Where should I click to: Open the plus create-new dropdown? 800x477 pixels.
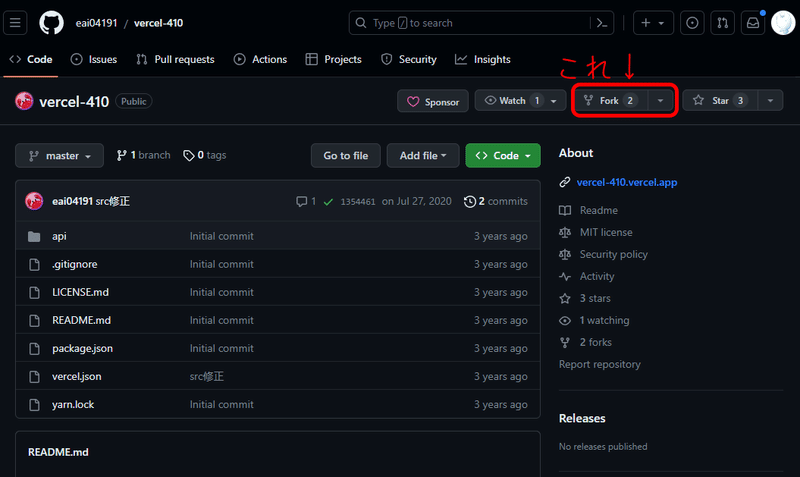click(x=653, y=23)
